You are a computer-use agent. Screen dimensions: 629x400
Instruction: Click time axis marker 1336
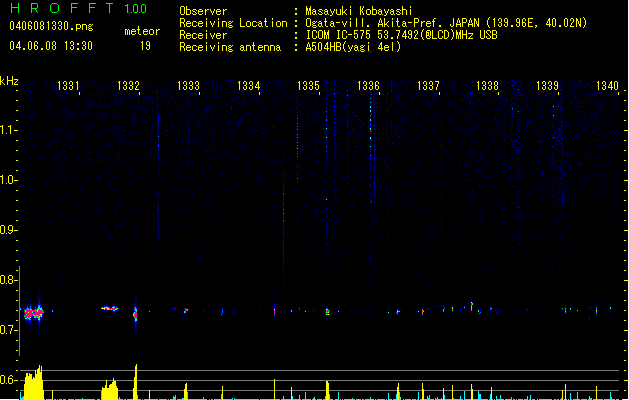point(368,86)
